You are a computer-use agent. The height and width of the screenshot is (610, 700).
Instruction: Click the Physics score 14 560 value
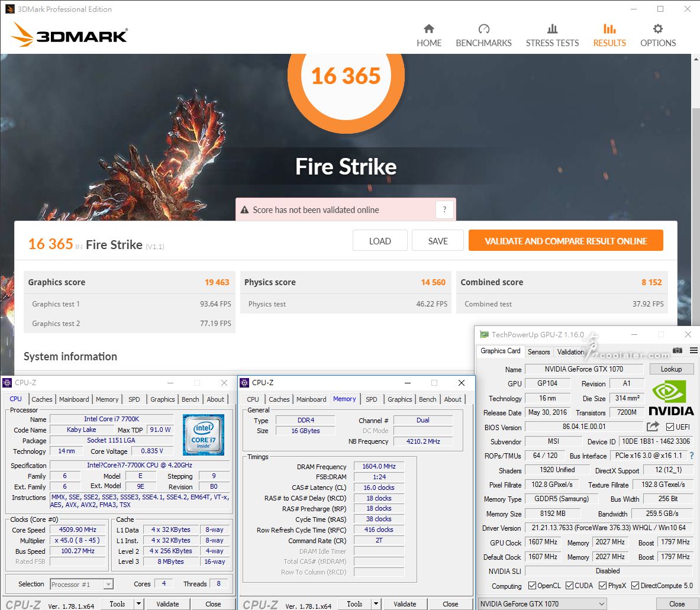[433, 282]
